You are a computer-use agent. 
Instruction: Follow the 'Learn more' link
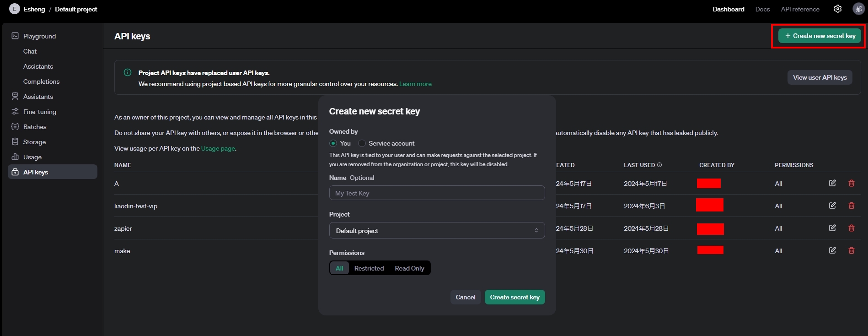pyautogui.click(x=415, y=84)
